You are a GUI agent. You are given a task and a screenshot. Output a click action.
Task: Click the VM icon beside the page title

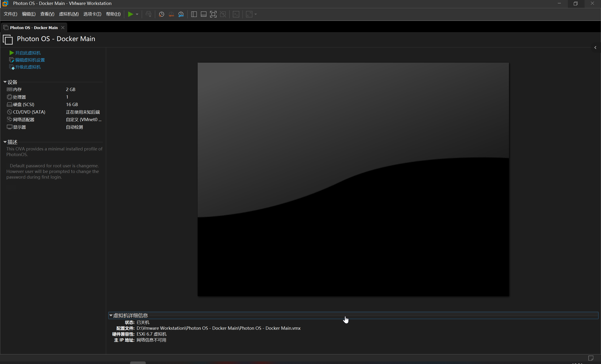[8, 39]
